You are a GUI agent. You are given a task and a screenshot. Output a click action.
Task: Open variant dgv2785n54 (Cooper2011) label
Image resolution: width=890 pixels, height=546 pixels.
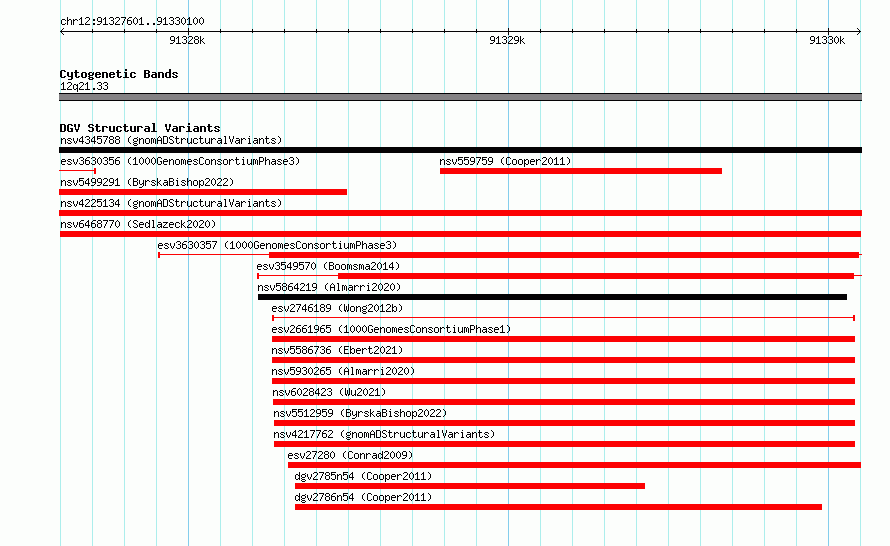[363, 476]
